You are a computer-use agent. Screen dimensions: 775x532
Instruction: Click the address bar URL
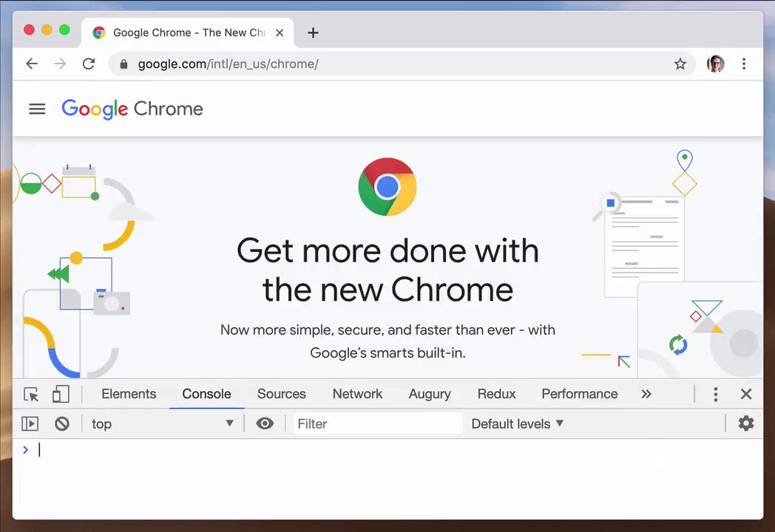(228, 64)
